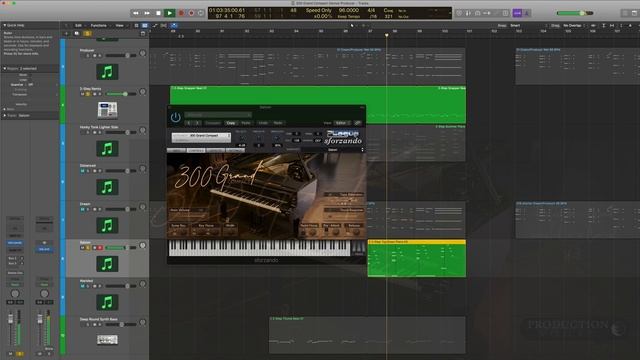The image size is (640, 360).
Task: Click a key on the Sforzando keyboard
Action: click(259, 248)
